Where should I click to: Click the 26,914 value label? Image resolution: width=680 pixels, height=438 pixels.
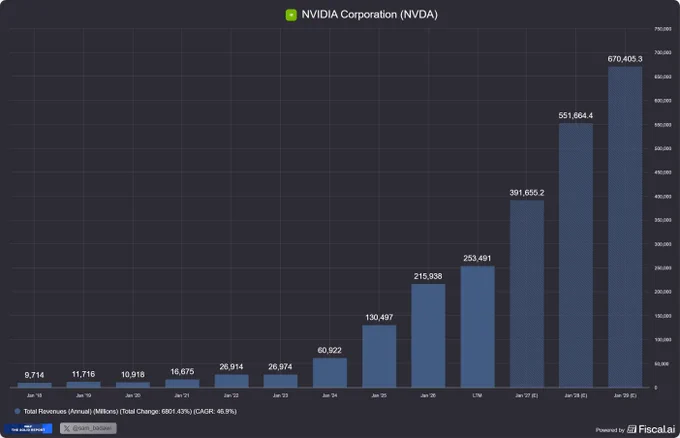(231, 367)
